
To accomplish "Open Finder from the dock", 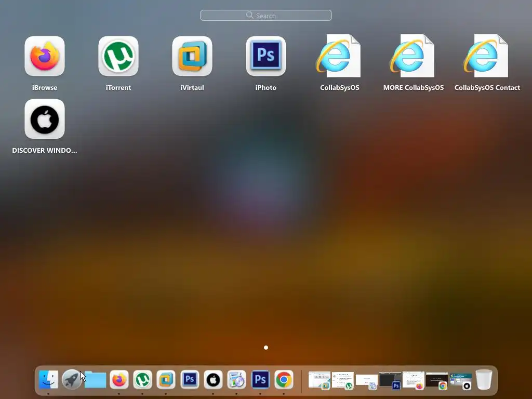I will pos(48,379).
